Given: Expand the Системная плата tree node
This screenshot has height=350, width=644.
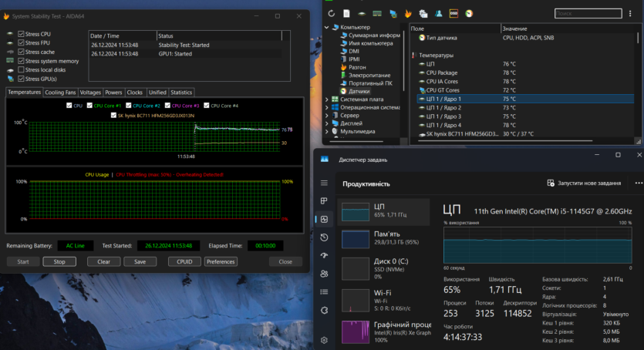Looking at the screenshot, I should point(327,99).
